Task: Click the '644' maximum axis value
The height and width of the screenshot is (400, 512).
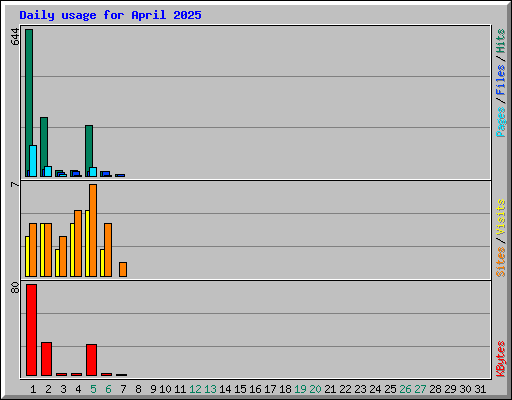Action: coord(15,37)
